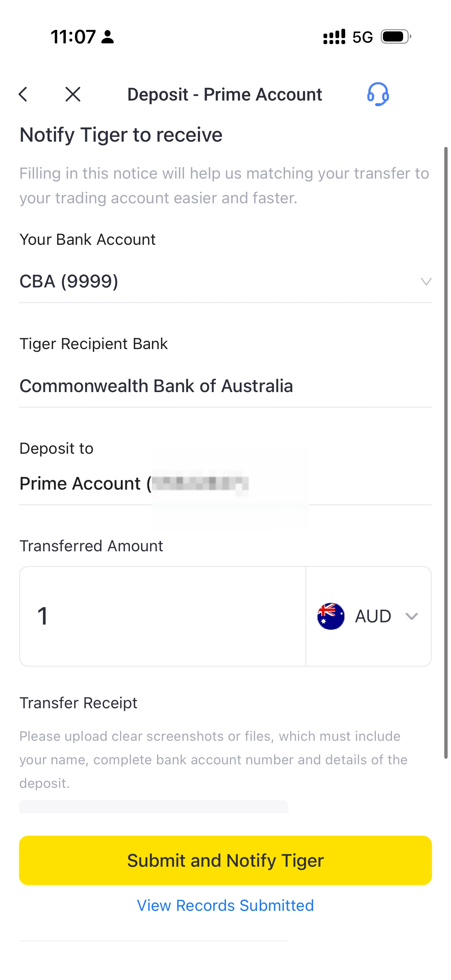Tap the back arrow icon
This screenshot has width=451, height=980.
(23, 94)
